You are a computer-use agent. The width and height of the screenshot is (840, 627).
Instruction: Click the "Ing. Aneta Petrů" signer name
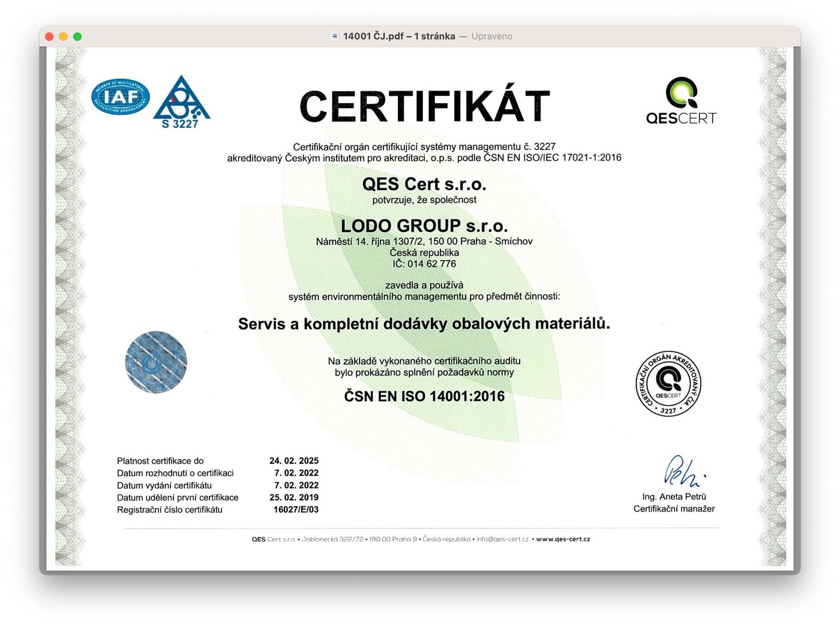coord(674,496)
